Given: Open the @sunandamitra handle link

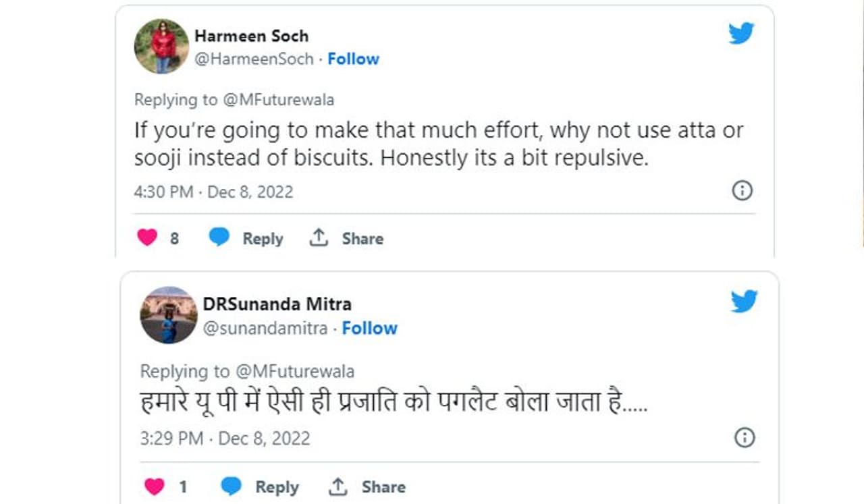Looking at the screenshot, I should 265,328.
